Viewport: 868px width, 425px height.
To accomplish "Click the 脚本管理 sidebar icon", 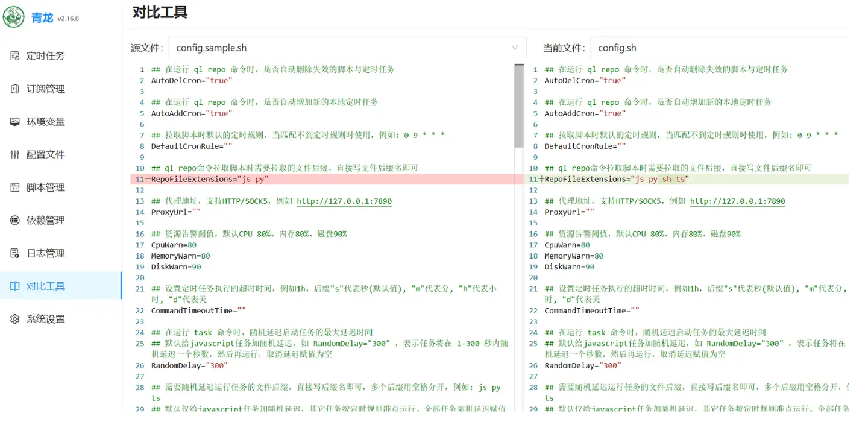I will tap(15, 187).
